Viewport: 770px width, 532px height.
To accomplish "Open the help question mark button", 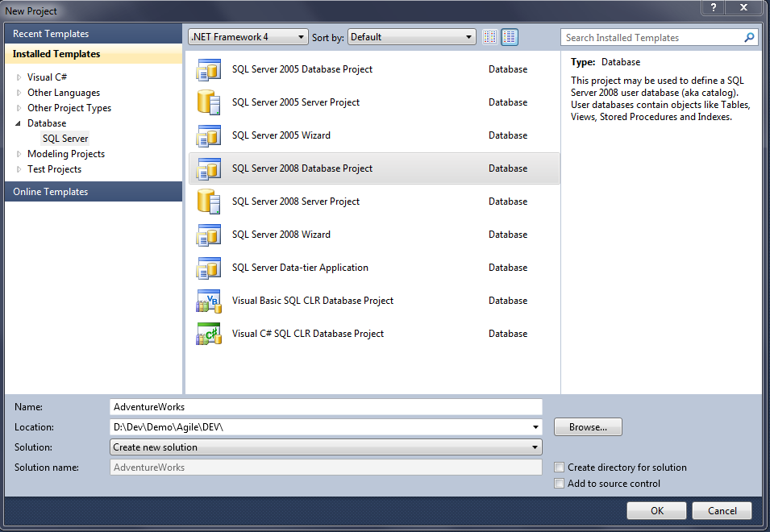I will pyautogui.click(x=714, y=7).
